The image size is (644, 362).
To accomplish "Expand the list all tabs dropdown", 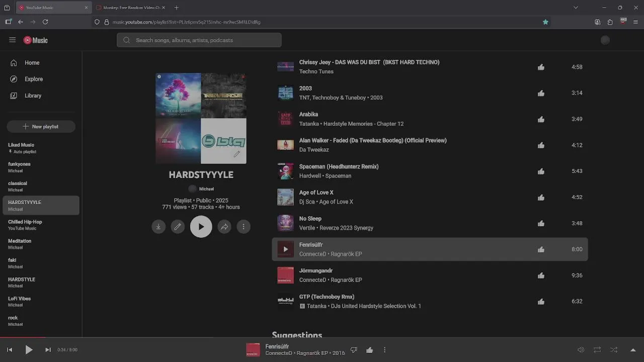I will tap(576, 8).
